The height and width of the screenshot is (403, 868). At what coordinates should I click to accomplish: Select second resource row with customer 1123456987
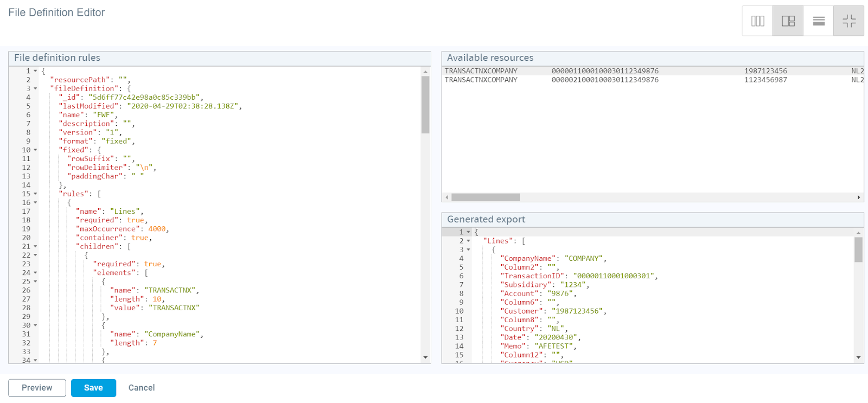click(x=653, y=80)
